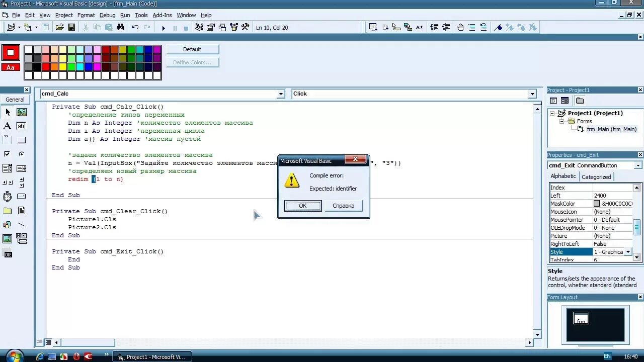Click the Project1 taskbar button
The width and height of the screenshot is (644, 362).
point(152,356)
